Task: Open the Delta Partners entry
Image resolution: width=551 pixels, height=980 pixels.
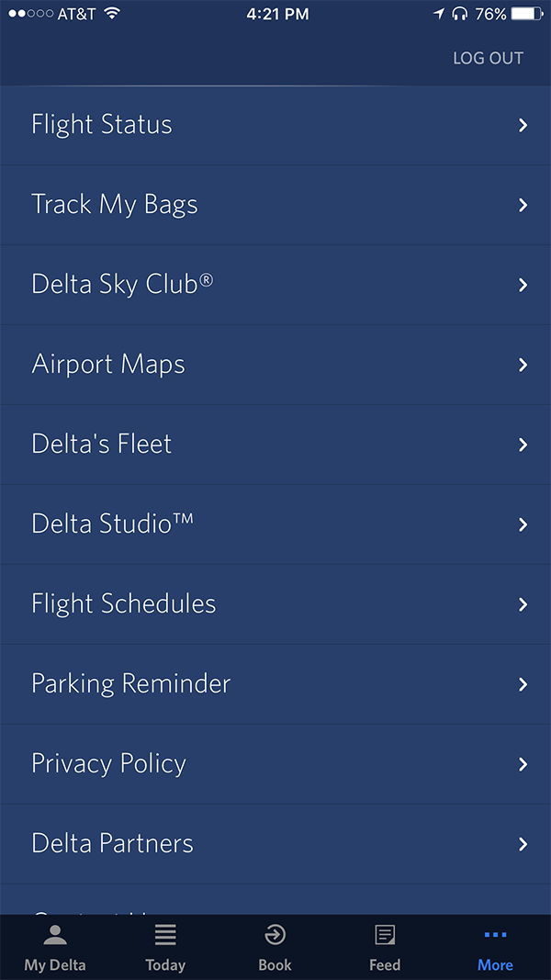Action: tap(113, 844)
